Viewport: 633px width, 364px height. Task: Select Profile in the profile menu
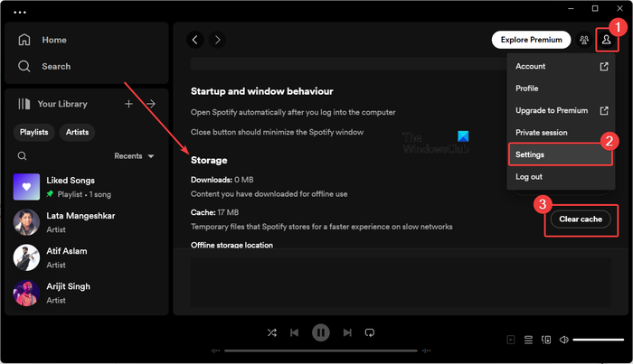562,89
